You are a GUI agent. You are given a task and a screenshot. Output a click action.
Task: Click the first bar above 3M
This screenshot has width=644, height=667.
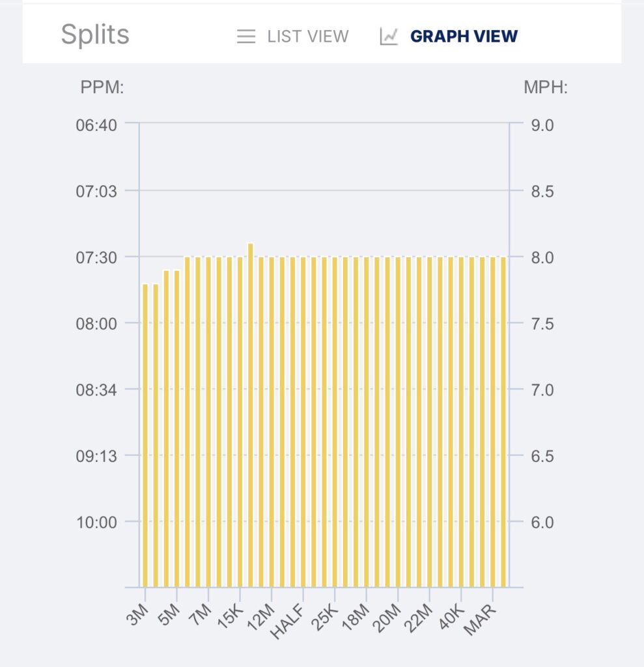(145, 435)
